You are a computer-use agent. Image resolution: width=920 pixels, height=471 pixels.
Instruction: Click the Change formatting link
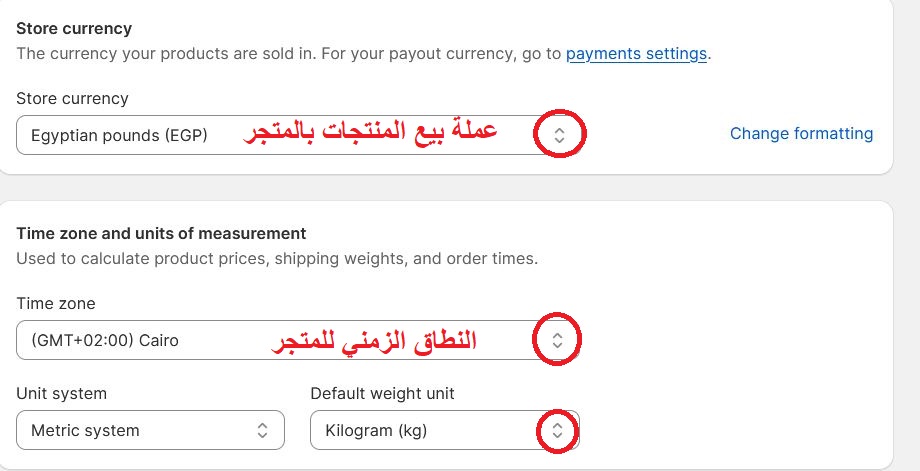pos(801,134)
